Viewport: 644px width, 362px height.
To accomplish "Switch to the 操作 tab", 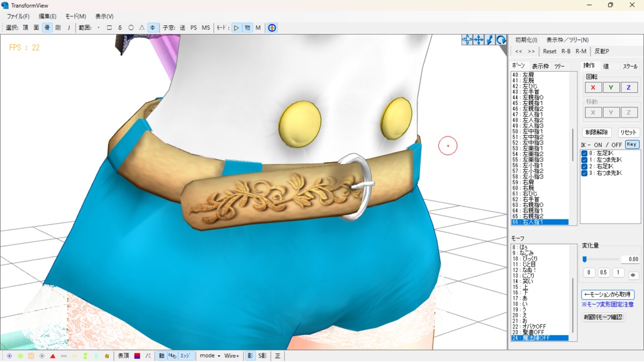I will pyautogui.click(x=589, y=65).
